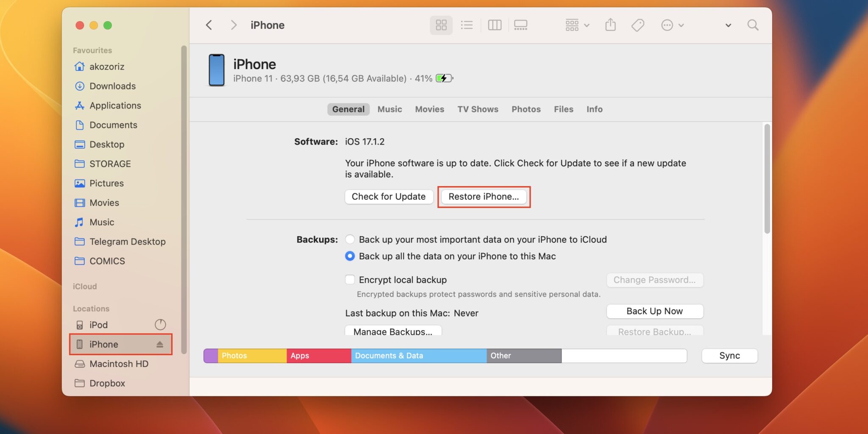Screen dimensions: 868x434
Task: Open Dropbox in the sidebar
Action: coord(107,383)
